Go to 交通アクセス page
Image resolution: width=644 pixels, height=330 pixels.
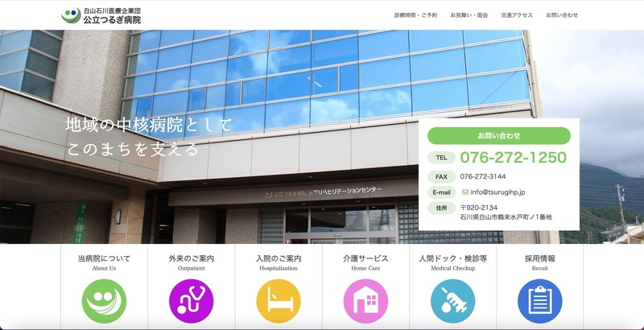516,15
